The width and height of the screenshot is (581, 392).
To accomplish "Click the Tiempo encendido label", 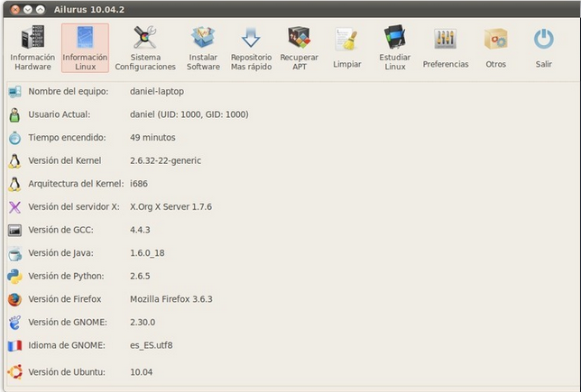I will [x=67, y=137].
